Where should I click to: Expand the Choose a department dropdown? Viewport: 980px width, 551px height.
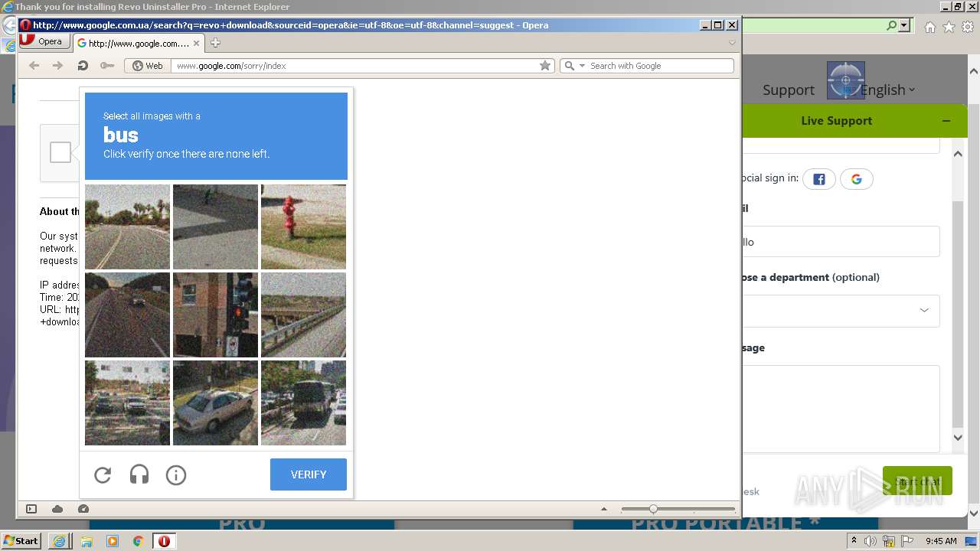point(924,311)
